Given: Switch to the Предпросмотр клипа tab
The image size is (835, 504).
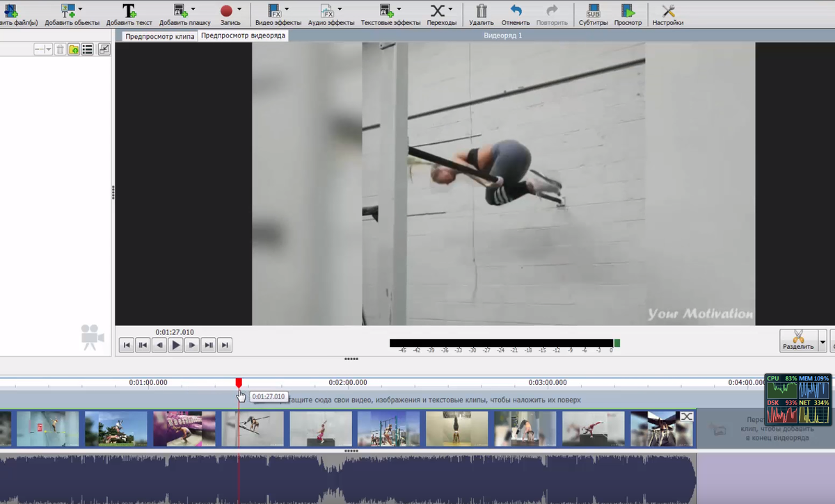Looking at the screenshot, I should [x=159, y=36].
